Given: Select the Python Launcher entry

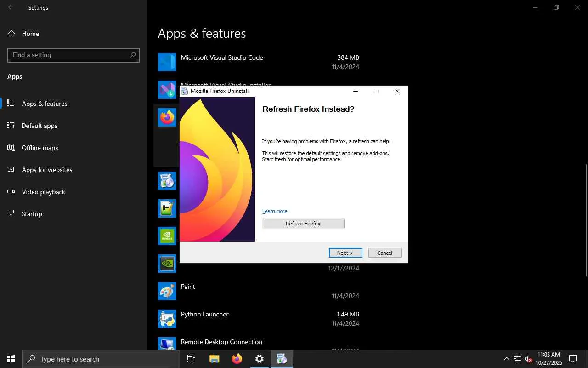Looking at the screenshot, I should tap(259, 319).
